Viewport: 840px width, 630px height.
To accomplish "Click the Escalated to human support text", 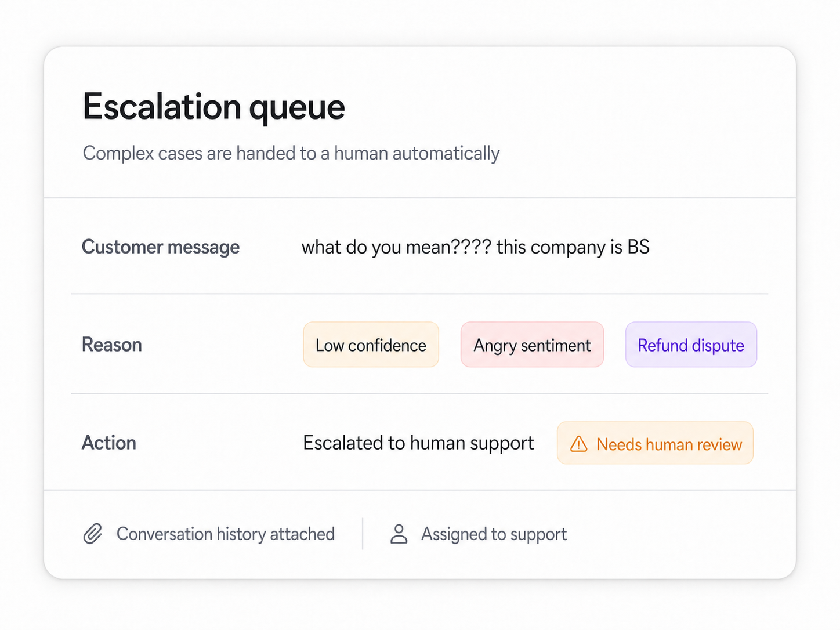I will click(x=418, y=443).
